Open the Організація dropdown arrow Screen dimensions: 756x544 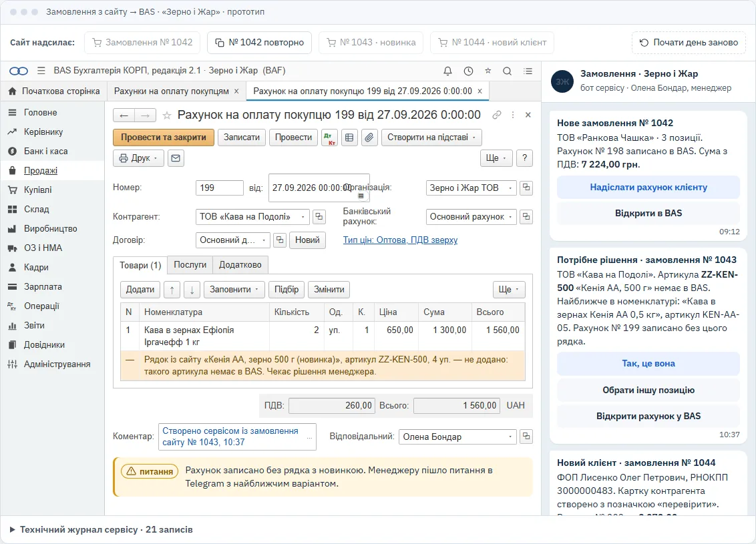[510, 188]
